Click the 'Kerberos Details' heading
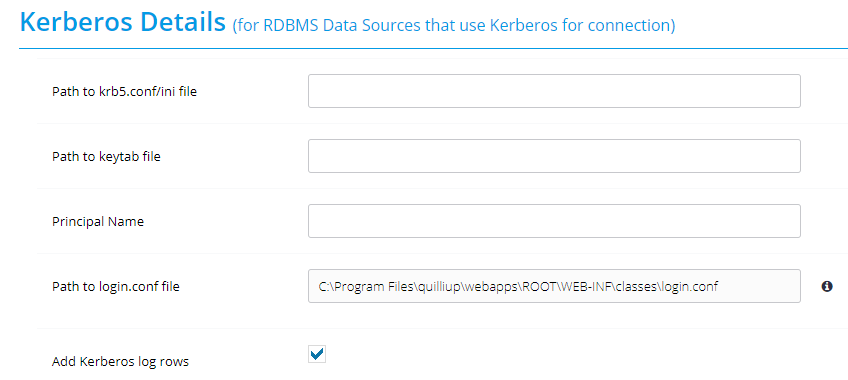This screenshot has width=848, height=380. pyautogui.click(x=123, y=23)
